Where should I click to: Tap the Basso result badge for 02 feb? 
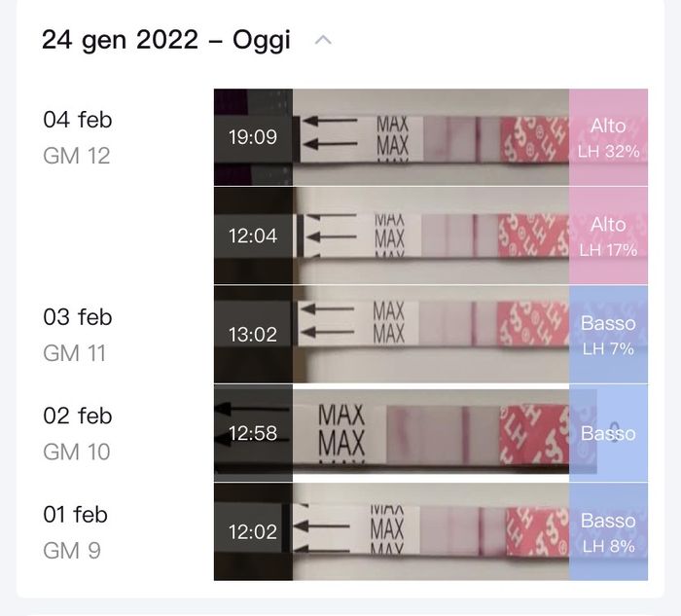click(x=608, y=433)
